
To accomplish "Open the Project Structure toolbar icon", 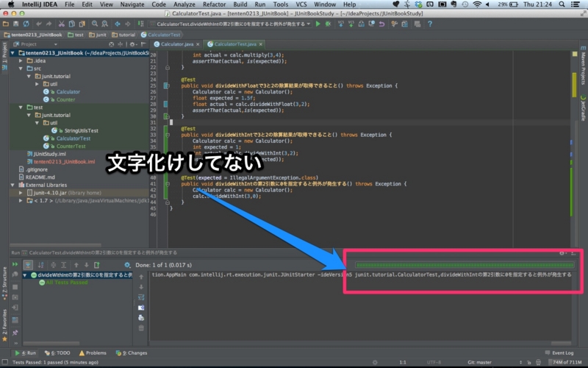I will point(404,24).
